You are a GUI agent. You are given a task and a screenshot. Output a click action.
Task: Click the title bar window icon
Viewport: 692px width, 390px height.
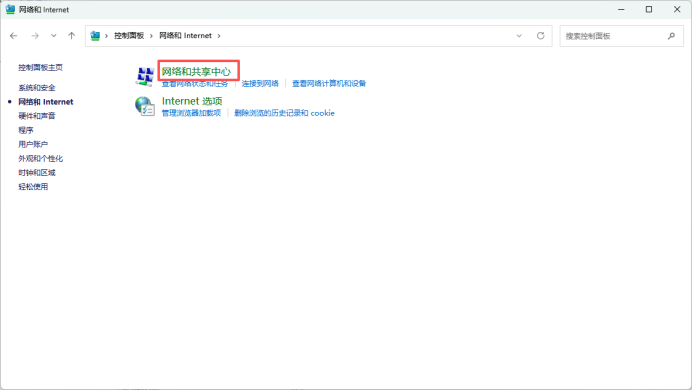[10, 9]
